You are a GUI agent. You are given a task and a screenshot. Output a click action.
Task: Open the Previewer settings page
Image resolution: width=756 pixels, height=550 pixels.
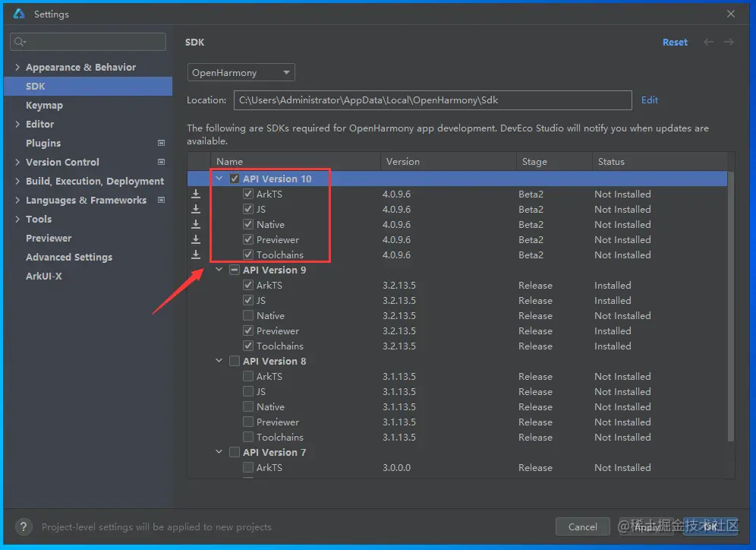click(x=49, y=238)
